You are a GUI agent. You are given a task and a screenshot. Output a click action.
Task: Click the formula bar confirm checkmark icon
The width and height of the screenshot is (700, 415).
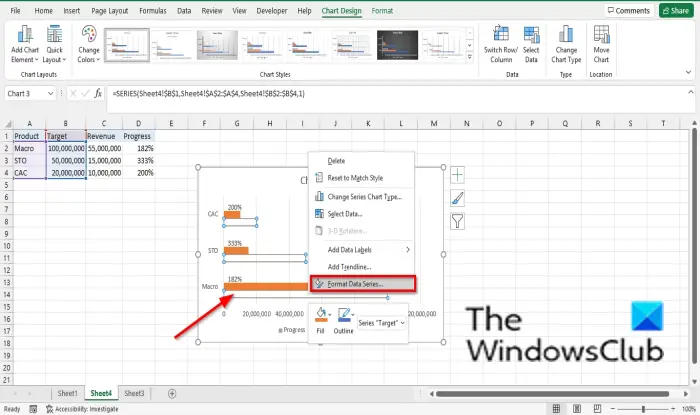(85, 93)
